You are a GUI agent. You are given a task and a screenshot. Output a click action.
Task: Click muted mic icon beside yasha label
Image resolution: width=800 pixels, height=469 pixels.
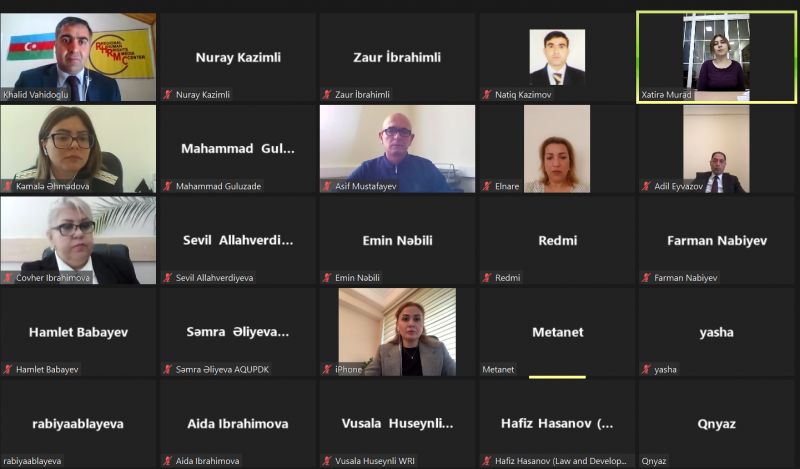[646, 369]
